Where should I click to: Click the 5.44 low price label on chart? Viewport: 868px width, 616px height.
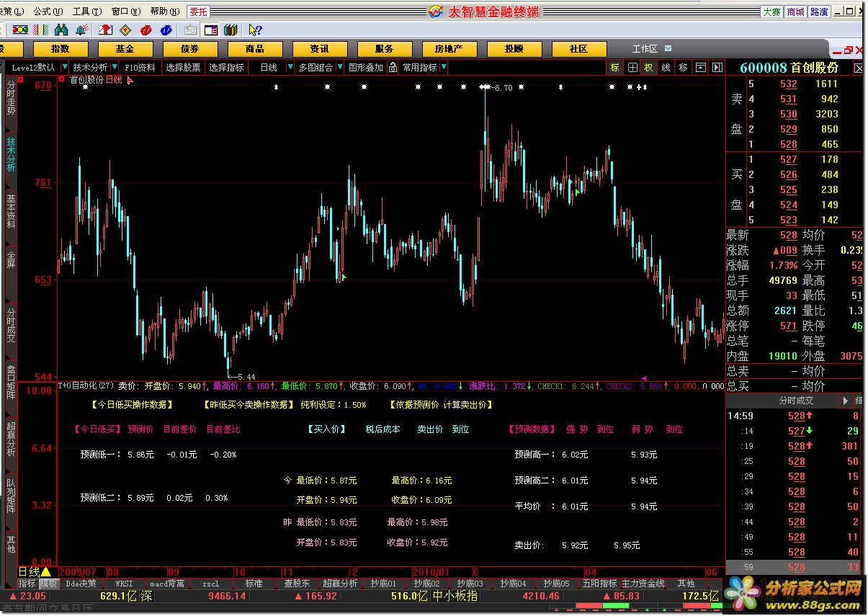tap(246, 377)
